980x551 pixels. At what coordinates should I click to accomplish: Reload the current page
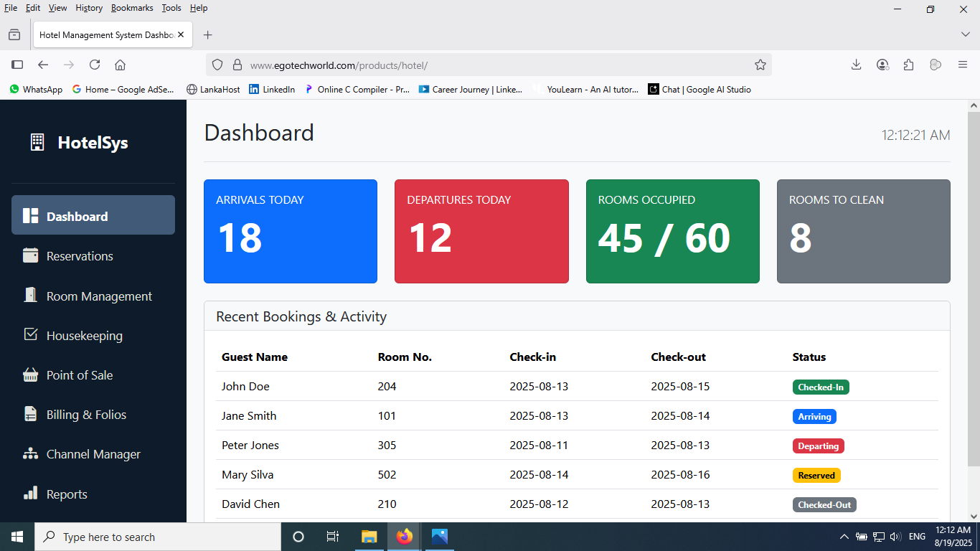click(x=95, y=65)
